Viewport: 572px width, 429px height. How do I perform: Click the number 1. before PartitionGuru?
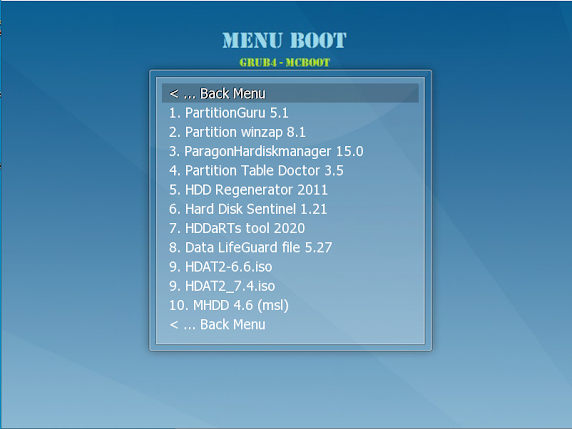point(175,113)
